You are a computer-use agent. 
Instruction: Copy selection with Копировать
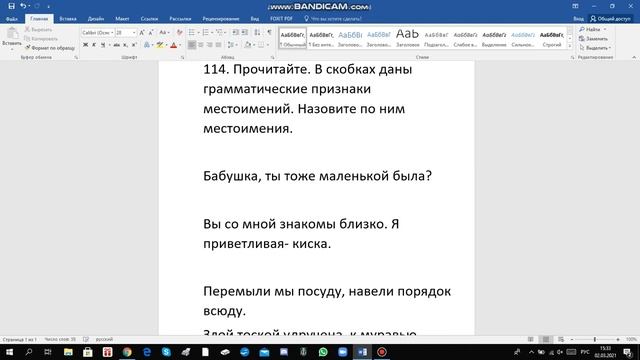tap(41, 39)
